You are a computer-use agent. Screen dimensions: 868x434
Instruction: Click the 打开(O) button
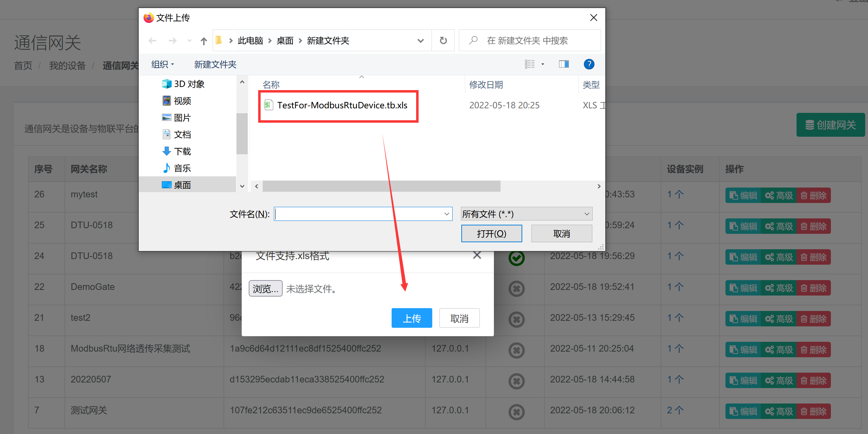[x=491, y=233]
